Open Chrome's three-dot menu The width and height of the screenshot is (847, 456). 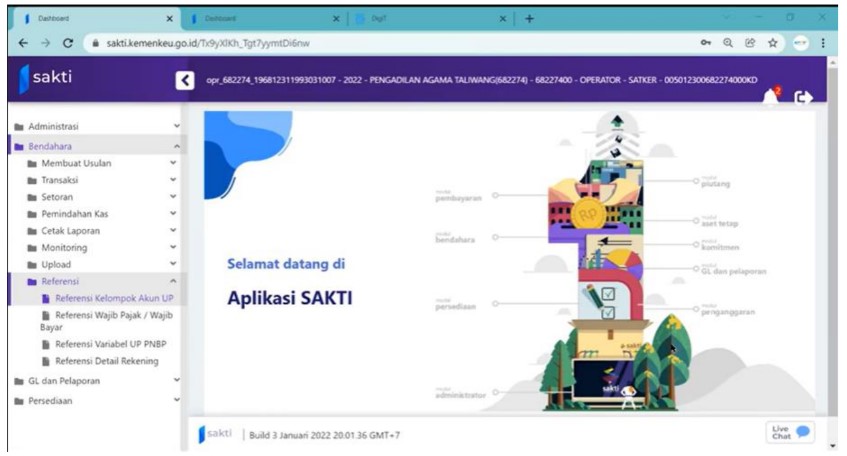(823, 43)
